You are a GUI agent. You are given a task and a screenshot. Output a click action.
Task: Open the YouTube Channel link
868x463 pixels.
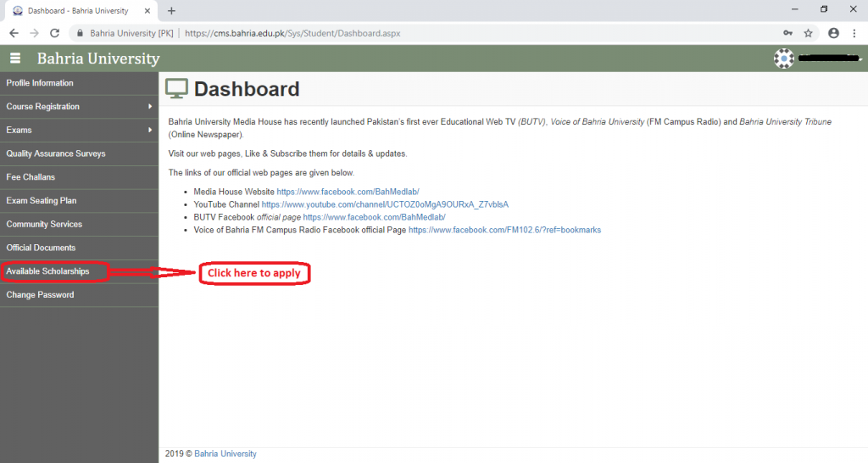coord(384,204)
